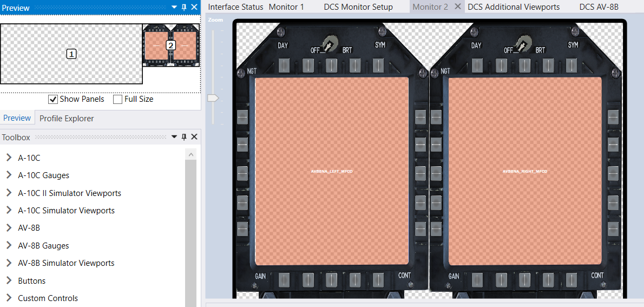Switch to the Interface Status tab
644x307 pixels.
pos(235,7)
